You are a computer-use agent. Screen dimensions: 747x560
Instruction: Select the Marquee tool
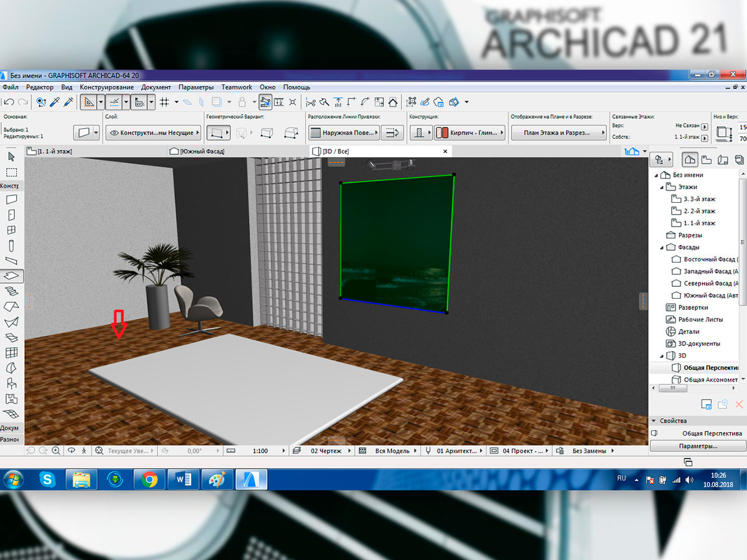tap(11, 172)
